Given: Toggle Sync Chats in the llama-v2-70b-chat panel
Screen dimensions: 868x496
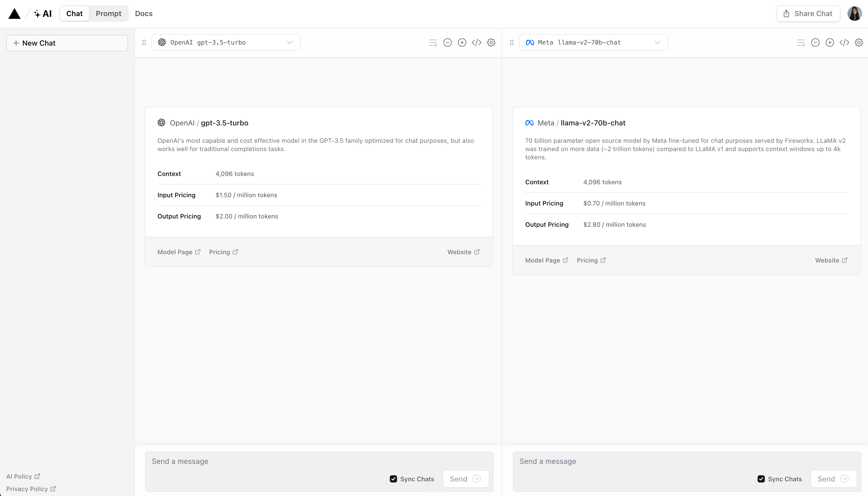Looking at the screenshot, I should (x=761, y=479).
